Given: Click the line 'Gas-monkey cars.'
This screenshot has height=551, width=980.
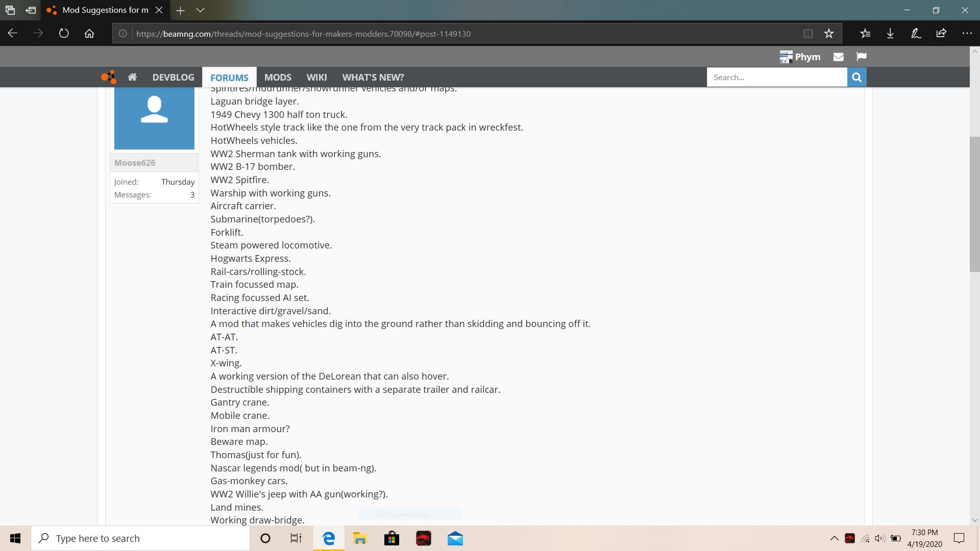Looking at the screenshot, I should coord(249,481).
